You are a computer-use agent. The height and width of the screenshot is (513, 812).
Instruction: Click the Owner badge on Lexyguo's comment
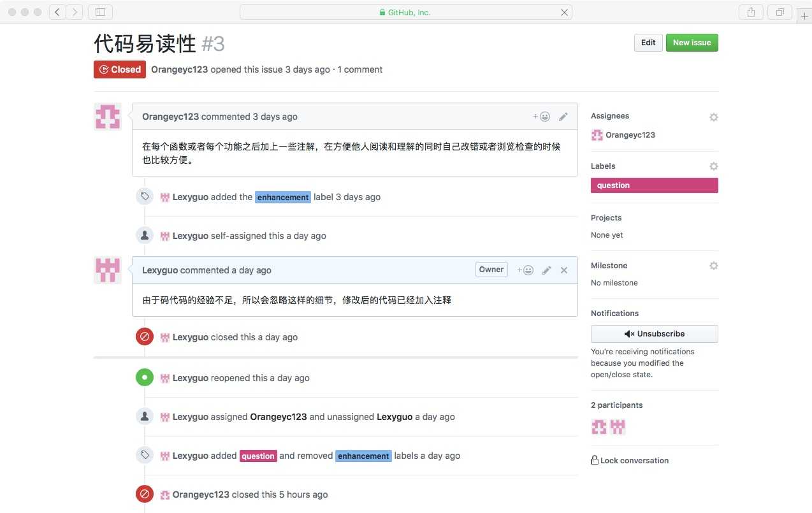tap(491, 270)
